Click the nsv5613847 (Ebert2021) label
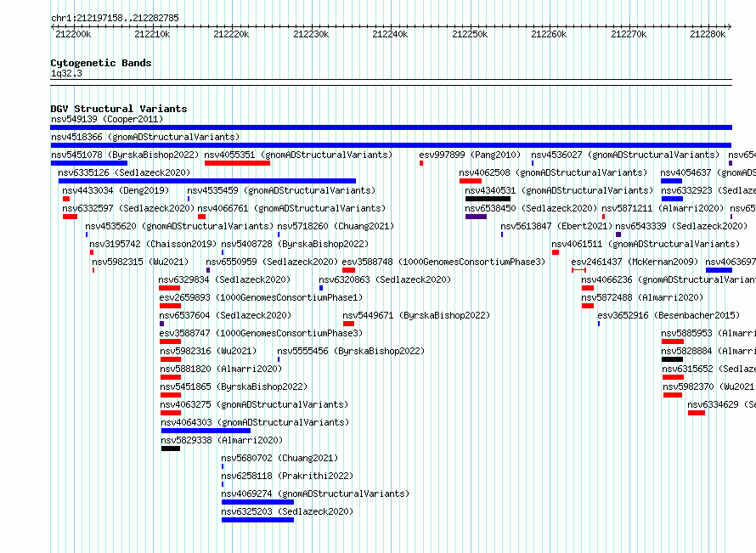The height and width of the screenshot is (553, 756). click(556, 226)
